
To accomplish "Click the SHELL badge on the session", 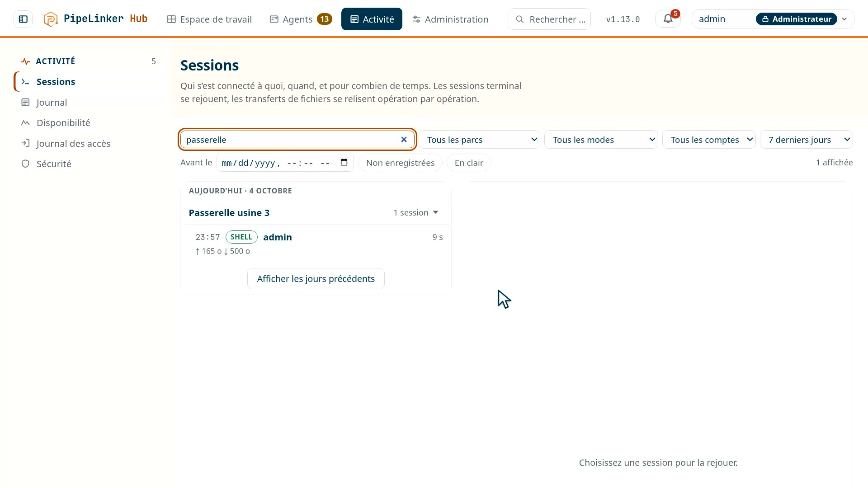I will pos(241,237).
